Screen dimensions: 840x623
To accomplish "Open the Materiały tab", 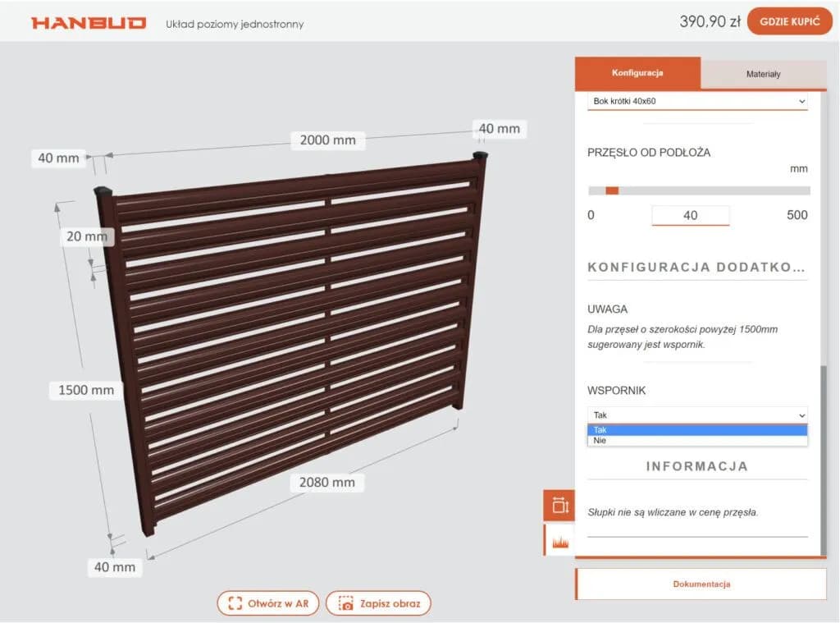I will pyautogui.click(x=763, y=74).
